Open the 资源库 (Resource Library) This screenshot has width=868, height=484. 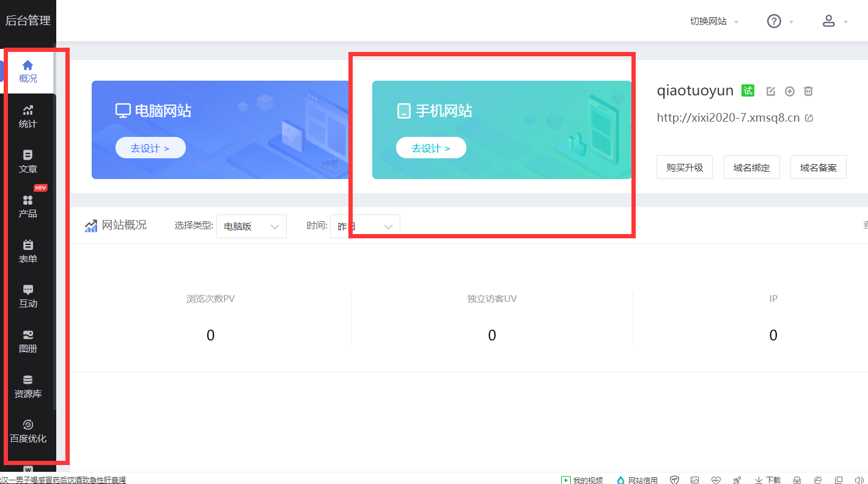(28, 386)
